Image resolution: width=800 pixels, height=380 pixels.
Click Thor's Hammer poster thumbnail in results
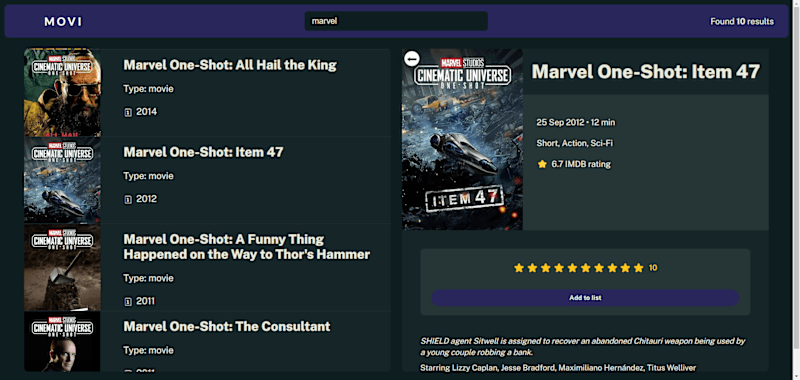62,268
